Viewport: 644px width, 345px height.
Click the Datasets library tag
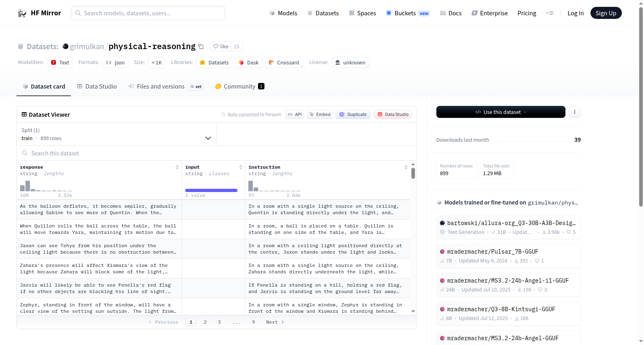214,62
